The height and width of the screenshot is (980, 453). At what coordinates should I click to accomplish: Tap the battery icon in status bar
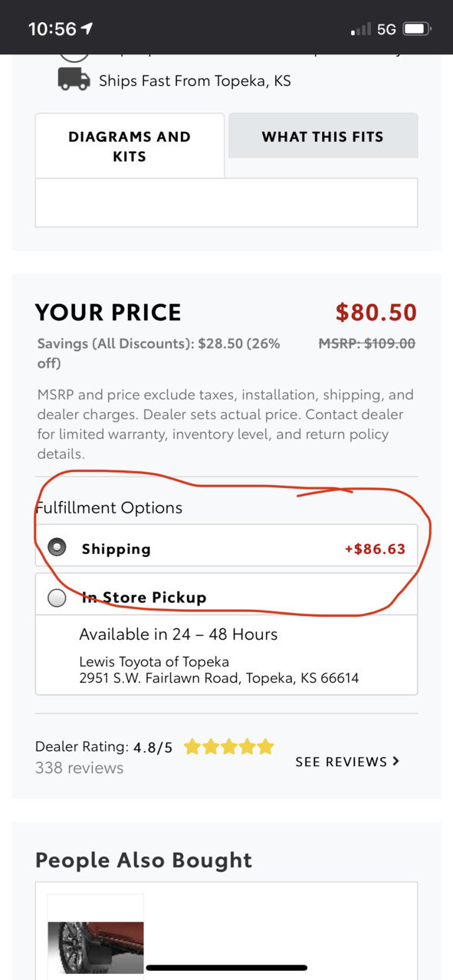click(417, 29)
